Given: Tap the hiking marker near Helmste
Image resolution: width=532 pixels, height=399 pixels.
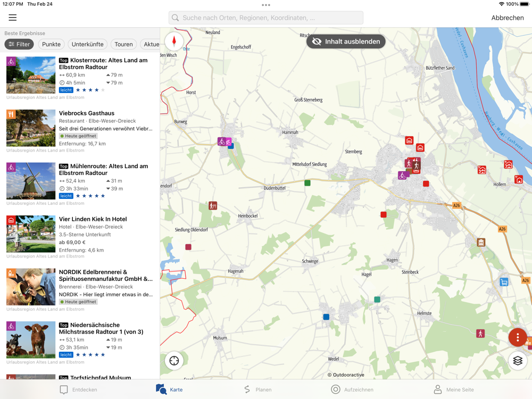Looking at the screenshot, I should 480,334.
